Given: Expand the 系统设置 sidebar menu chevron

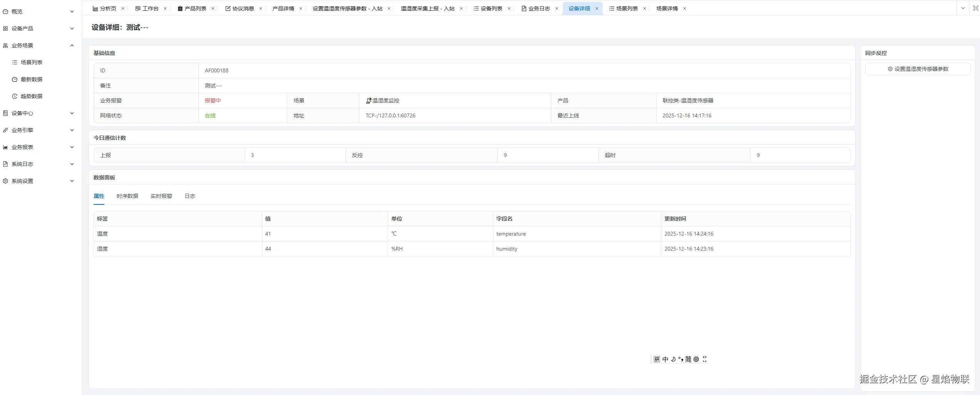Looking at the screenshot, I should tap(72, 181).
